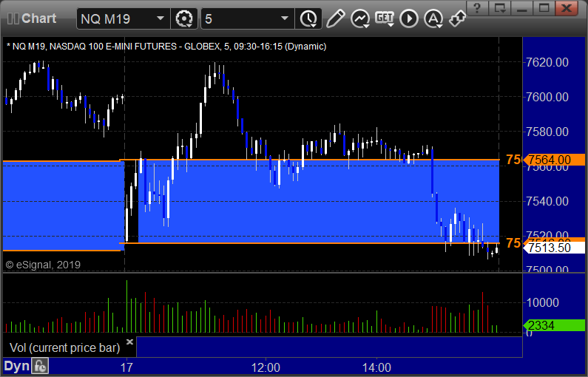Minimize the Chart window
Screen dimensions: 588x377
pyautogui.click(x=522, y=8)
